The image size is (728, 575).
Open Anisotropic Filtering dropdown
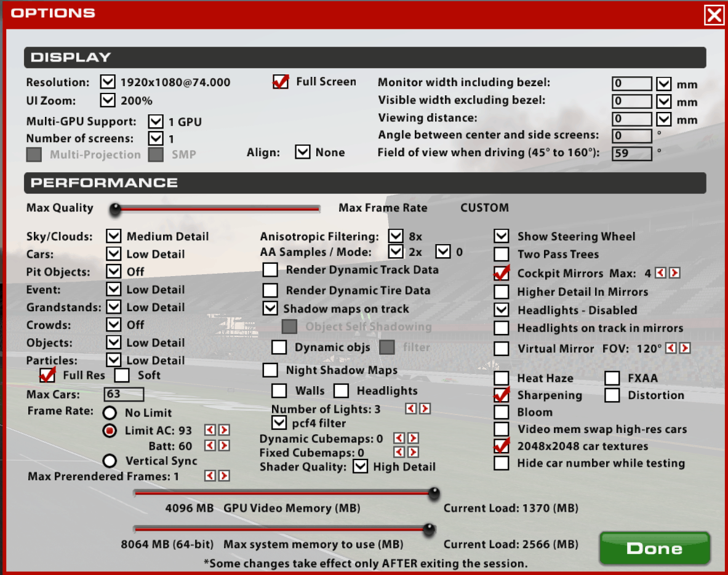(x=396, y=236)
